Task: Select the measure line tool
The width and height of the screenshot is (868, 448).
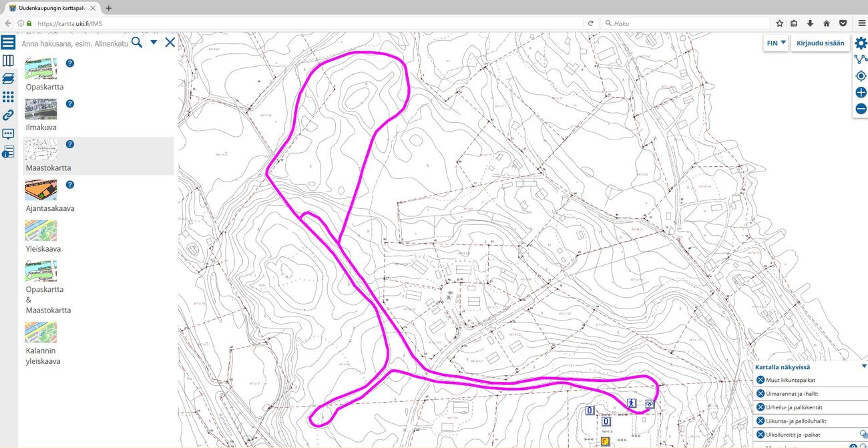Action: point(861,59)
